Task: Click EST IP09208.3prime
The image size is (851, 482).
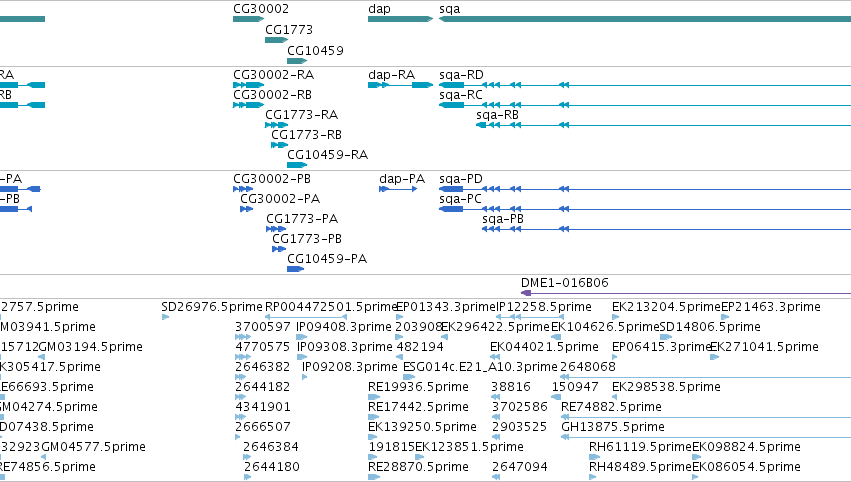Action: click(304, 377)
